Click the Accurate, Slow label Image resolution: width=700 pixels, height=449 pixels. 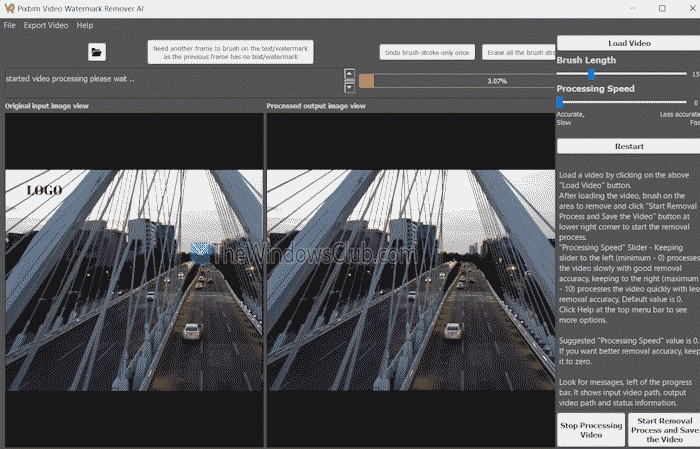click(570, 118)
